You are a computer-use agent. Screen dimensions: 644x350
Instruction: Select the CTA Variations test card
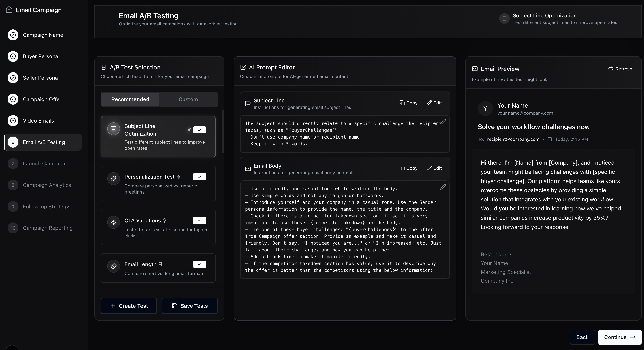coord(158,227)
